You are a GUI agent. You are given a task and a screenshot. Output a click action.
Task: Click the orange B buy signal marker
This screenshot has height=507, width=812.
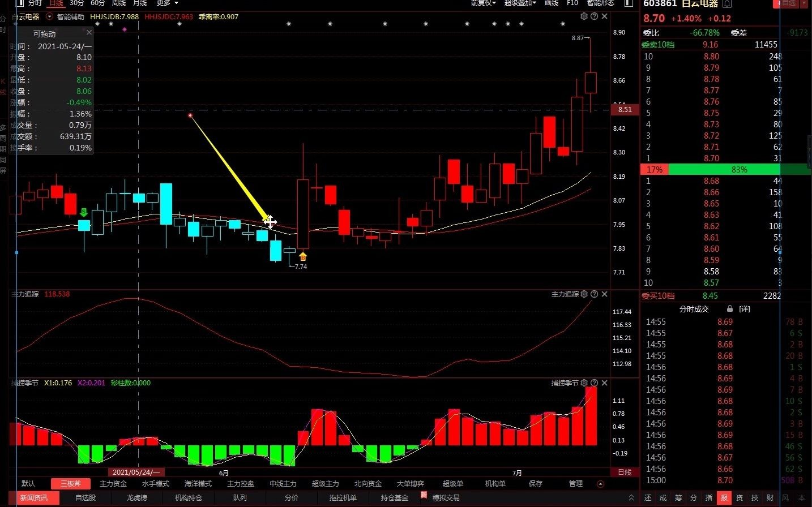[x=303, y=257]
